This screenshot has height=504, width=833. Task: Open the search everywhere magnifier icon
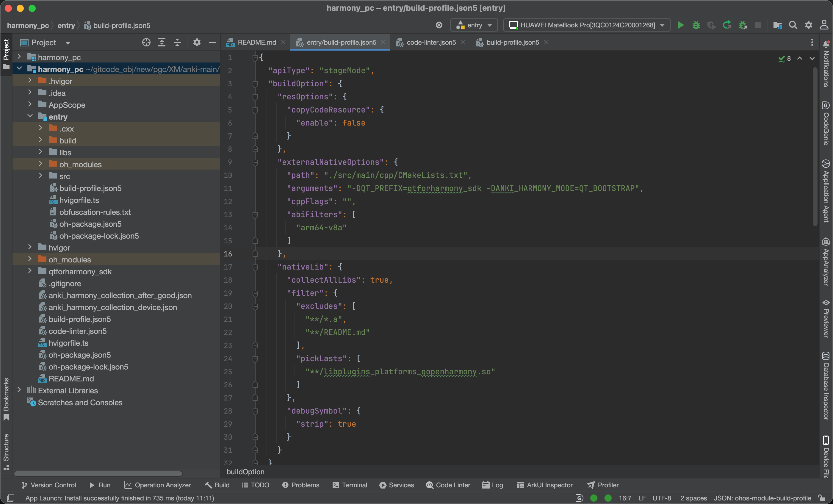[793, 25]
